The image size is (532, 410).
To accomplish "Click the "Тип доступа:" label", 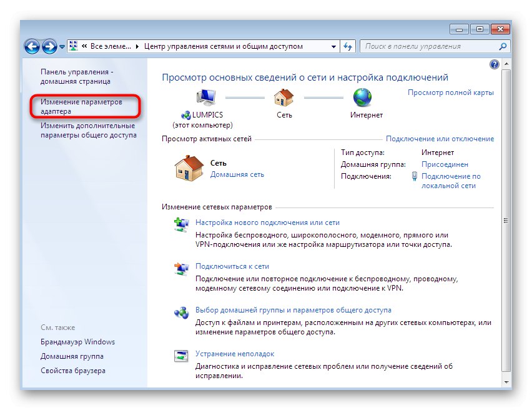I will tap(363, 152).
